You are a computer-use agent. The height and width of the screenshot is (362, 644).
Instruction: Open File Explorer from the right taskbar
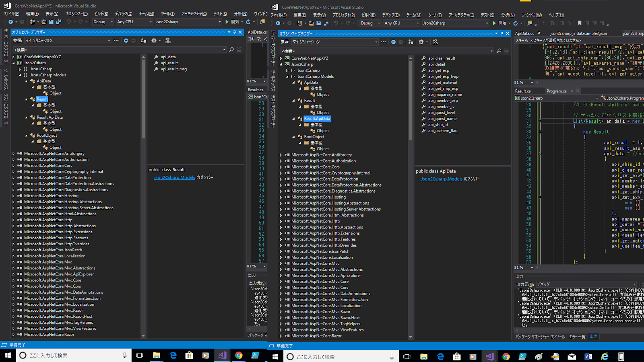[423, 356]
